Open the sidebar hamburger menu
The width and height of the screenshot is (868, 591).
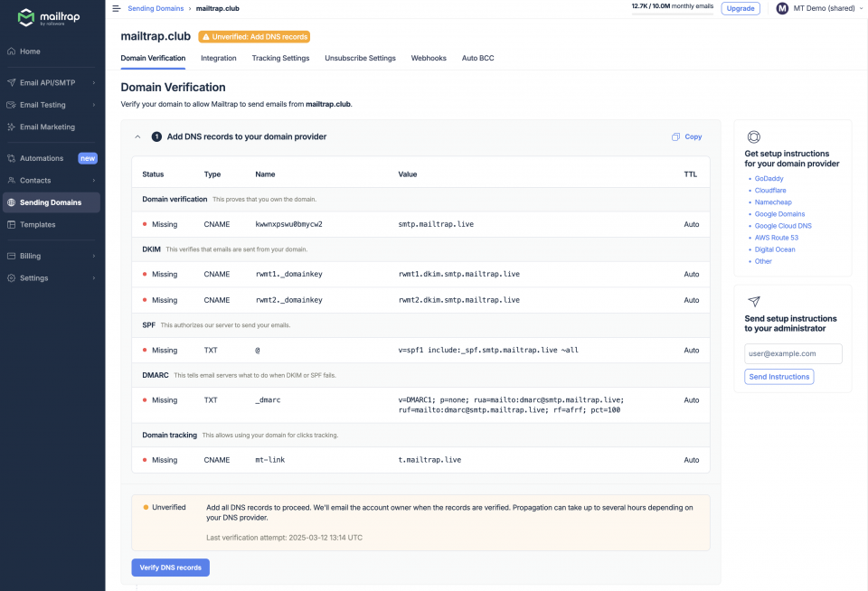point(117,8)
